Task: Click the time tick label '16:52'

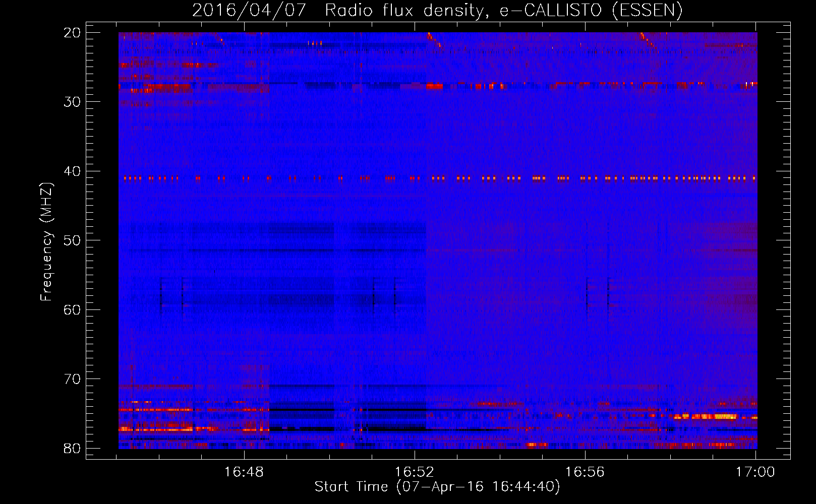Action: click(x=415, y=472)
